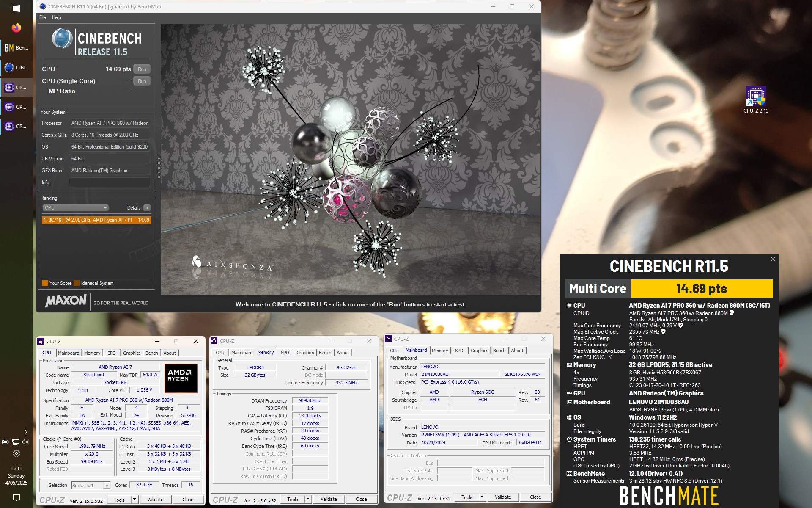Click Tools button in first CPU-Z window
Screen dimensions: 812x508
[x=119, y=500]
